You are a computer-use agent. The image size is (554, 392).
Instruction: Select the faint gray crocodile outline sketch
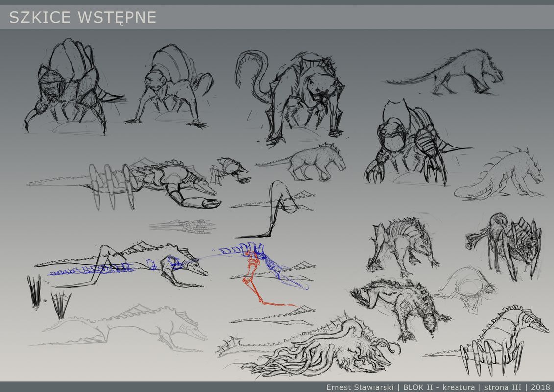[119, 328]
